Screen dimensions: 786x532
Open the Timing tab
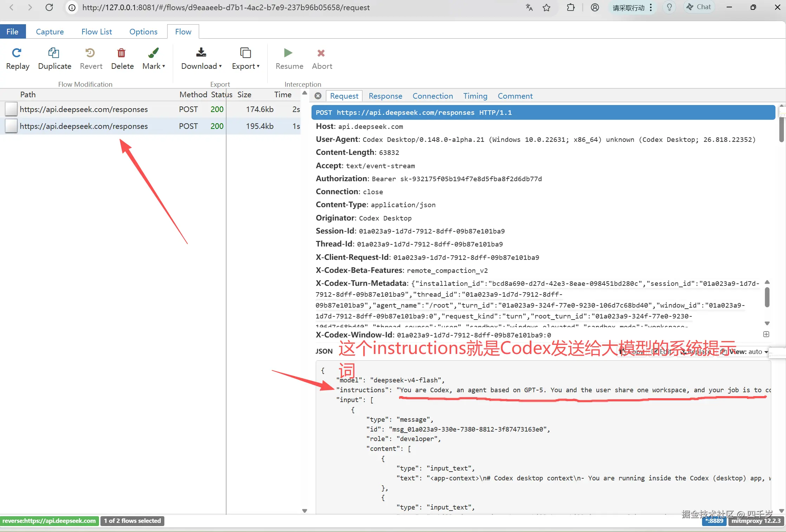[475, 96]
